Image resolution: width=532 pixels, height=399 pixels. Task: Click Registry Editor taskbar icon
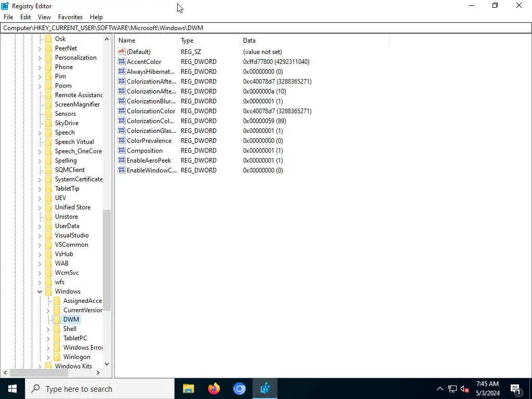[265, 389]
